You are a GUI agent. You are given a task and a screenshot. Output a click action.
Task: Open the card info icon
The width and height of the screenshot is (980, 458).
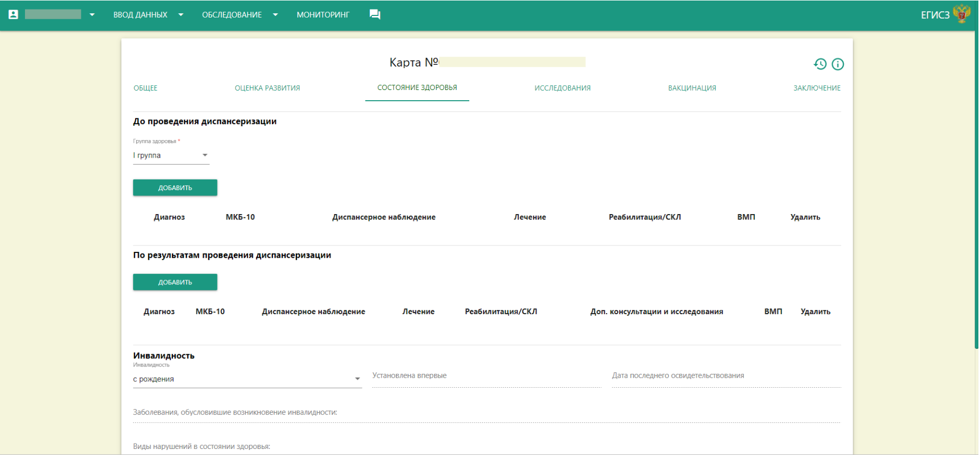click(838, 64)
